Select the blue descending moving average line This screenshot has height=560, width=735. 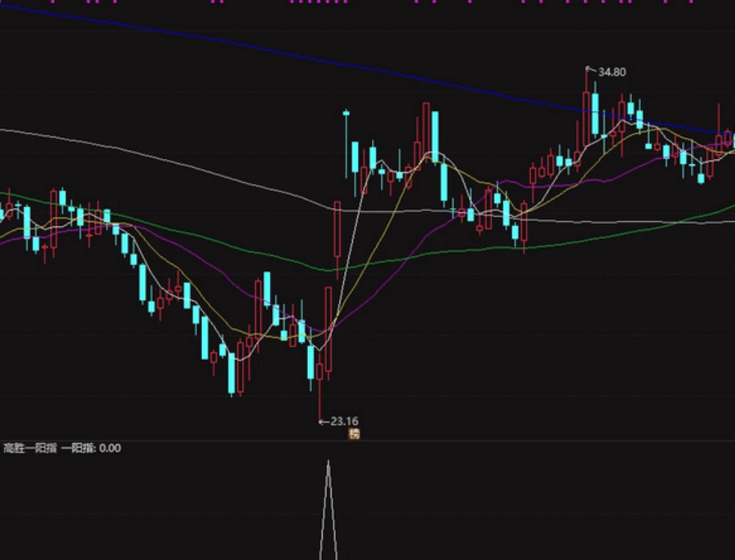tap(368, 69)
